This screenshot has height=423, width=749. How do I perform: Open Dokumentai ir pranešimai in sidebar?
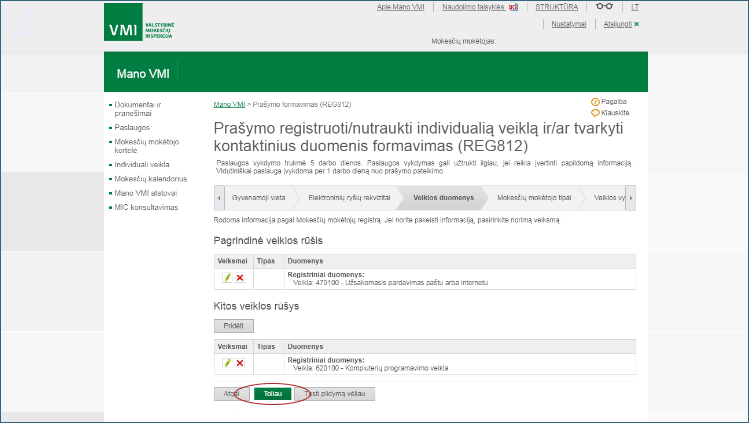point(138,109)
